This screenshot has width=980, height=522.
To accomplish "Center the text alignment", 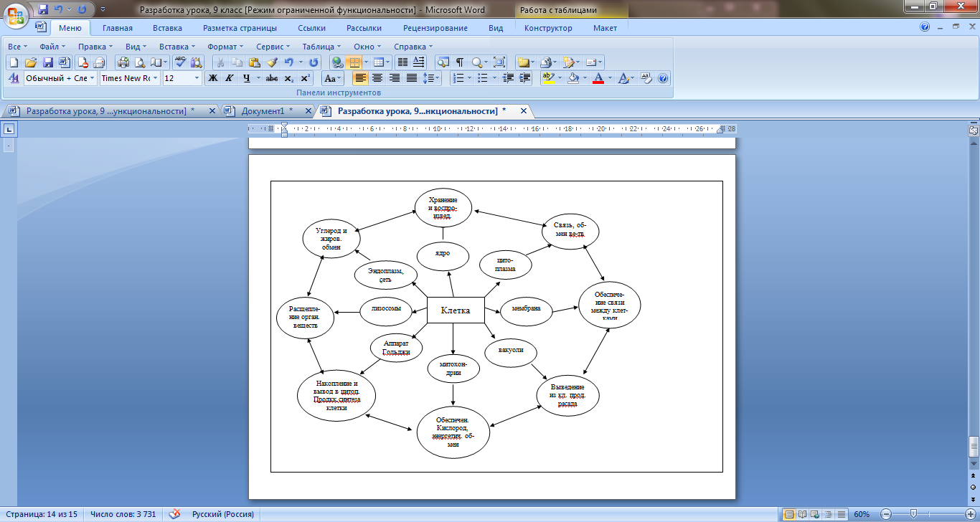I will pyautogui.click(x=377, y=78).
